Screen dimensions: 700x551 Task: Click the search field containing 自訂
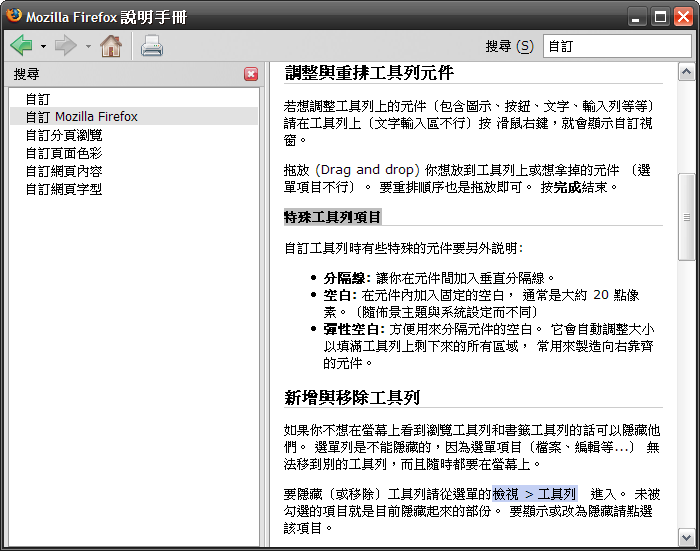coord(617,46)
